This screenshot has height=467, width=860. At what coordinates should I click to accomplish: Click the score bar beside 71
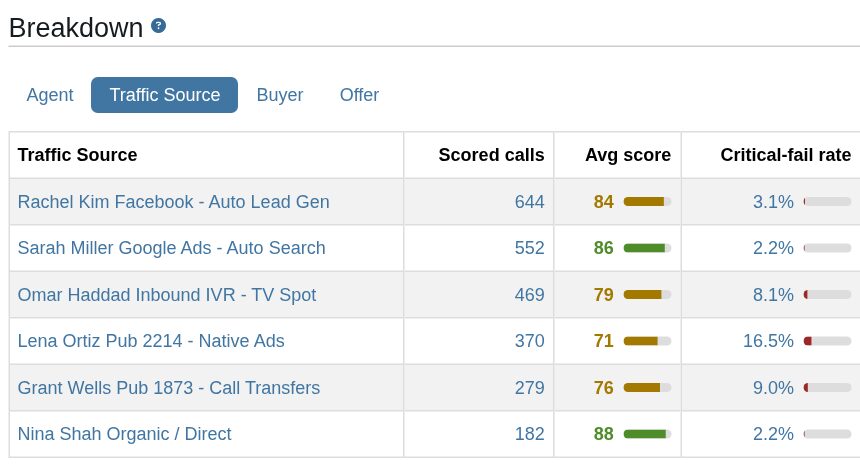click(647, 341)
